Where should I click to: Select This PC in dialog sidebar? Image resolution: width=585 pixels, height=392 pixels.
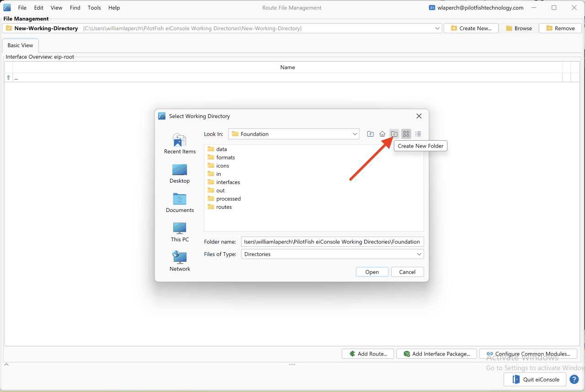pyautogui.click(x=180, y=232)
